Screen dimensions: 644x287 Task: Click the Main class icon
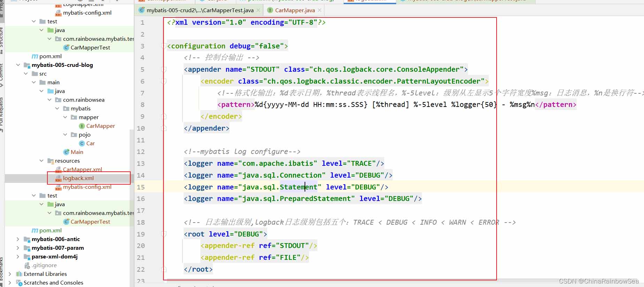[x=66, y=152]
